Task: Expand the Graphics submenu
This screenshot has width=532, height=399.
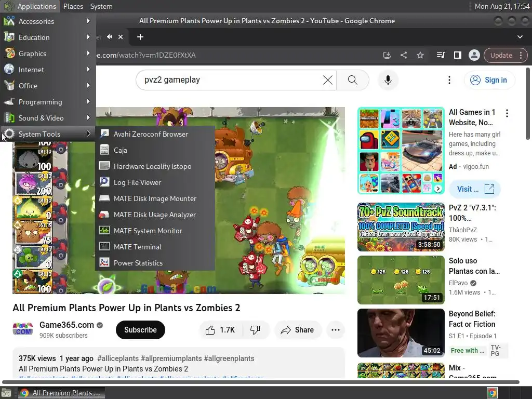Action: [48, 54]
